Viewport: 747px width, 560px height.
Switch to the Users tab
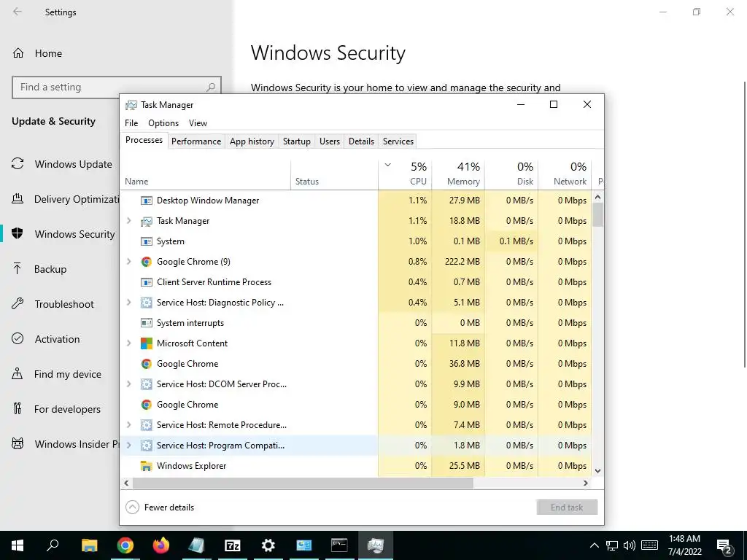click(330, 141)
